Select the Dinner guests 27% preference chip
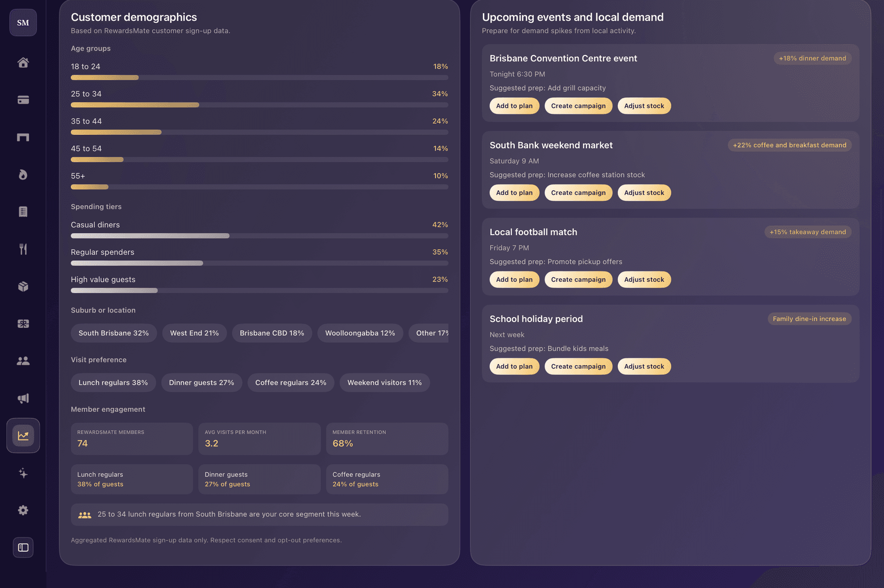Viewport: 884px width, 588px height. 201,383
